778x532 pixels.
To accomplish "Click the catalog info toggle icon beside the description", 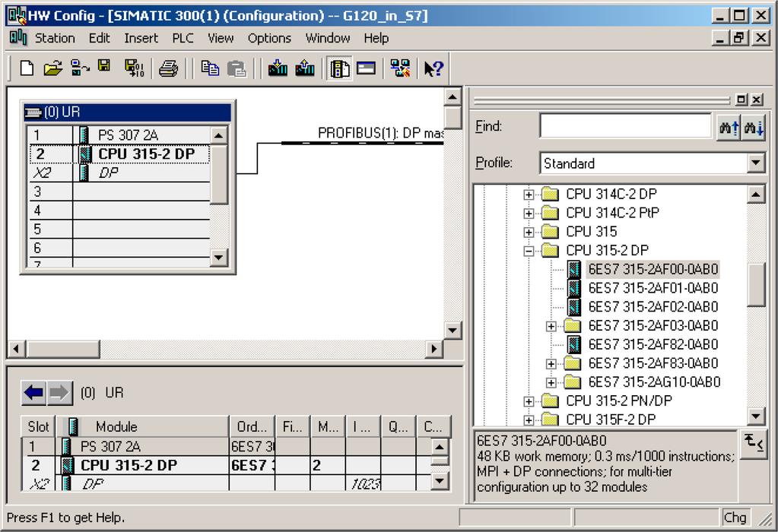I will point(753,443).
